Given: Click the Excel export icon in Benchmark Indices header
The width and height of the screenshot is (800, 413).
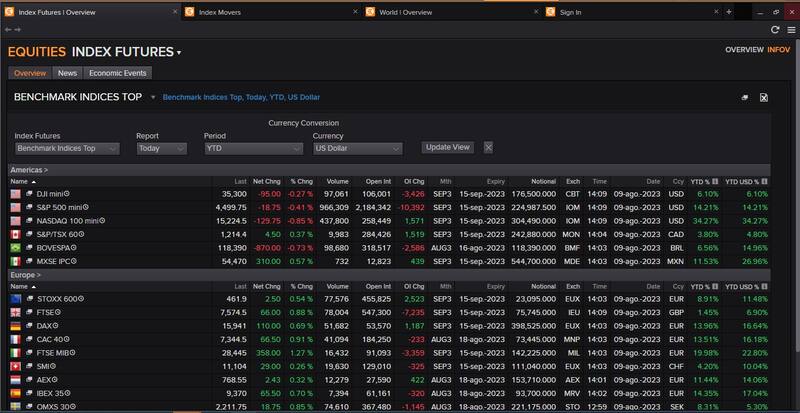Looking at the screenshot, I should (x=764, y=98).
